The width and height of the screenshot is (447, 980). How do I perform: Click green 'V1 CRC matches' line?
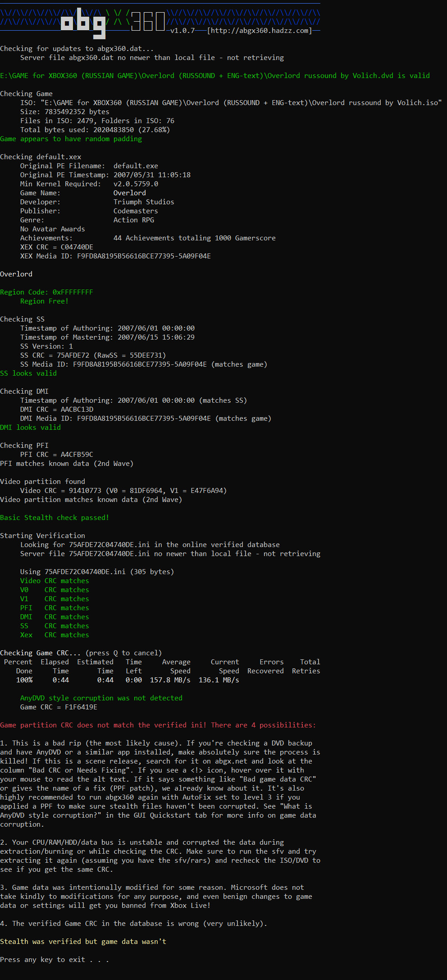55,599
